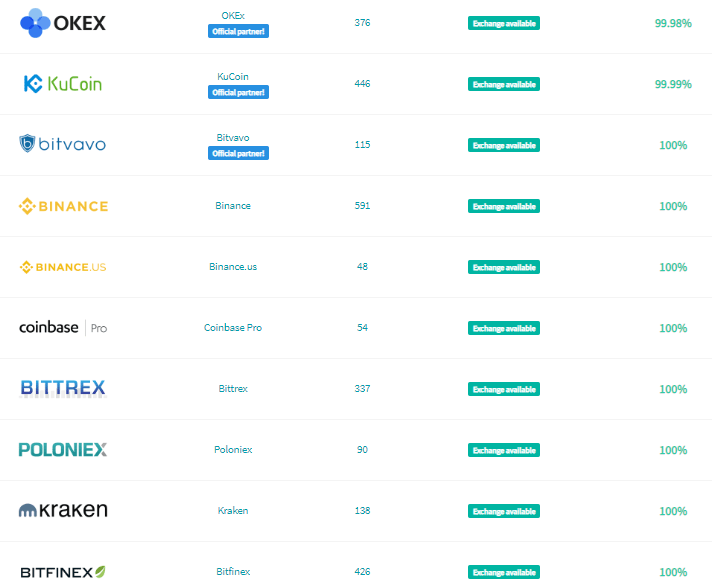This screenshot has width=712, height=586.
Task: Follow the Coinbase Pro text link
Action: [x=233, y=328]
